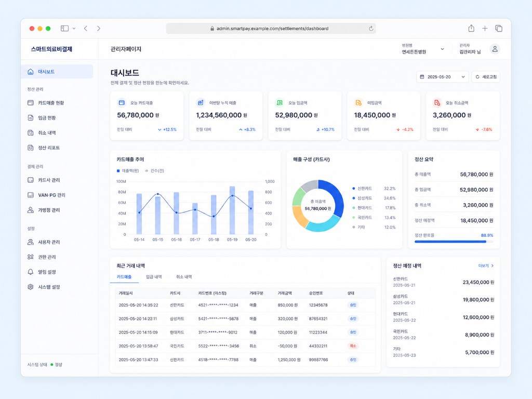Expand the browser sidebar toggle chevron
The height and width of the screenshot is (399, 532).
point(74,29)
